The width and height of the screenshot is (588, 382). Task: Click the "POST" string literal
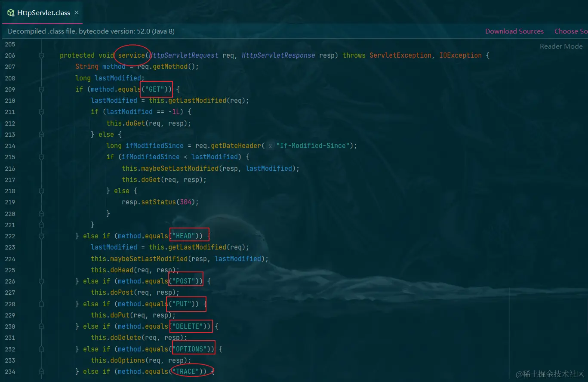(184, 281)
